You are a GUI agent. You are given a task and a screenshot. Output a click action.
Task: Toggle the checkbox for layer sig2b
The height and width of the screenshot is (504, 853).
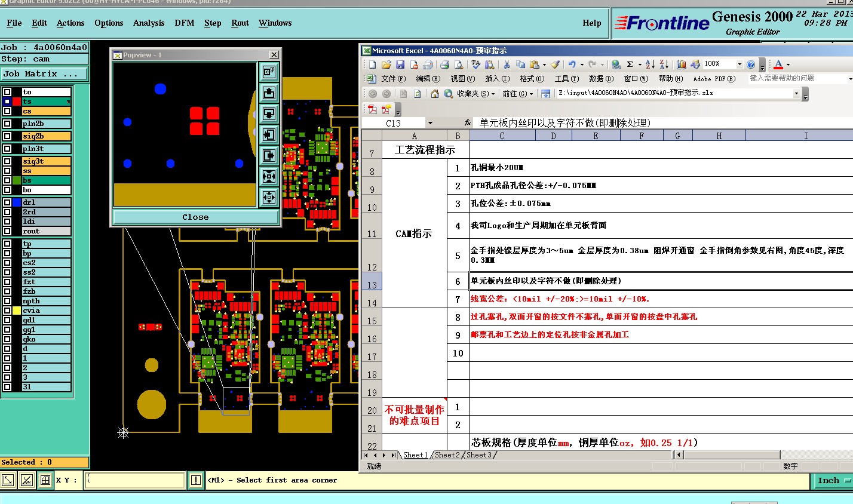[x=7, y=136]
